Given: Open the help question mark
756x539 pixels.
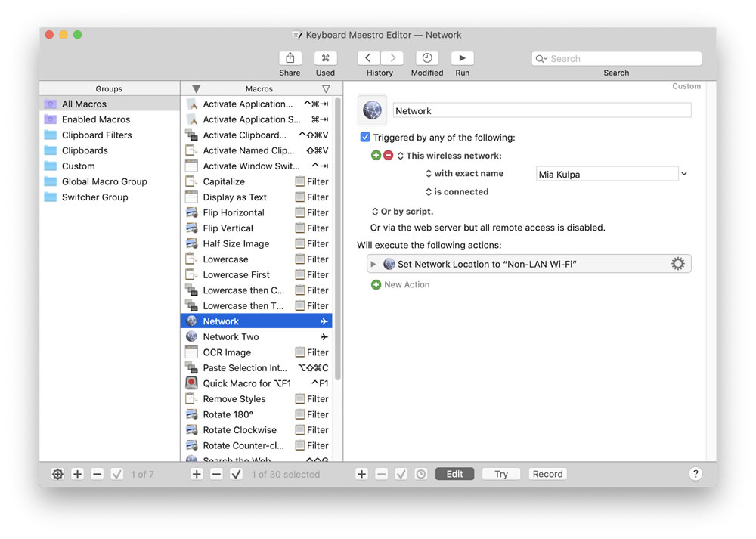Looking at the screenshot, I should 696,474.
